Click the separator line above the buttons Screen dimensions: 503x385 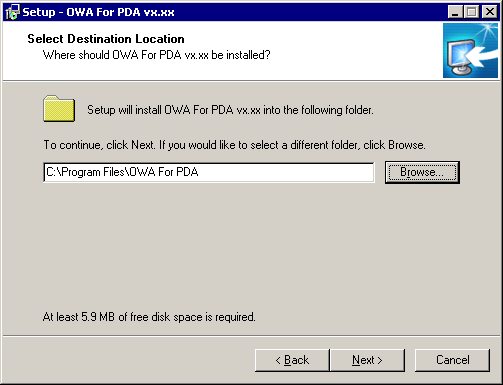pos(251,336)
